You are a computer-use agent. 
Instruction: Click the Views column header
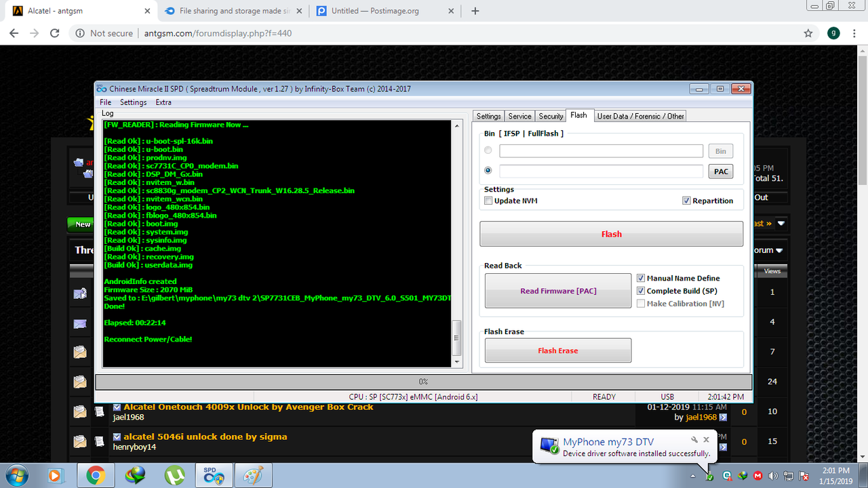click(x=772, y=271)
